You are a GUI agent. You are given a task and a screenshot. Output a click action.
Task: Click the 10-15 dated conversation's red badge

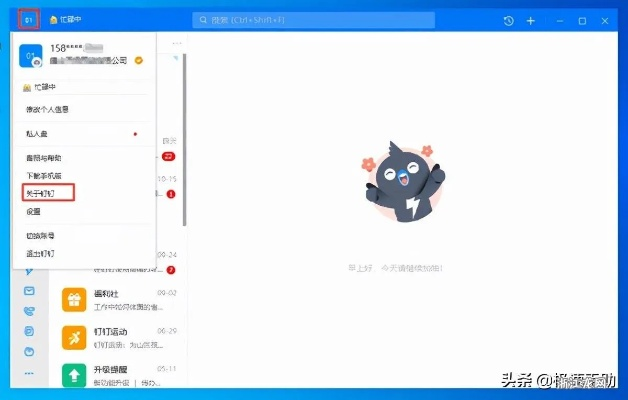(x=171, y=194)
